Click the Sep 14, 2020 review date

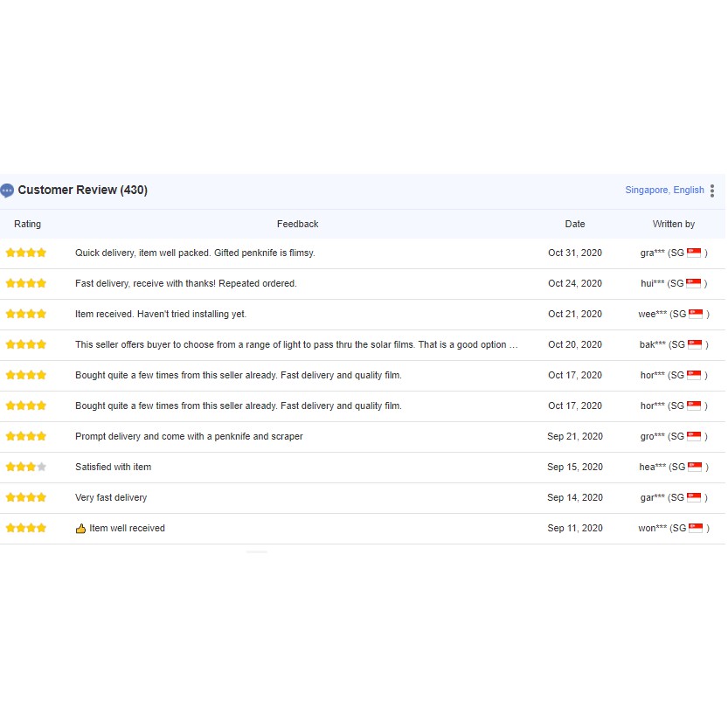click(574, 497)
